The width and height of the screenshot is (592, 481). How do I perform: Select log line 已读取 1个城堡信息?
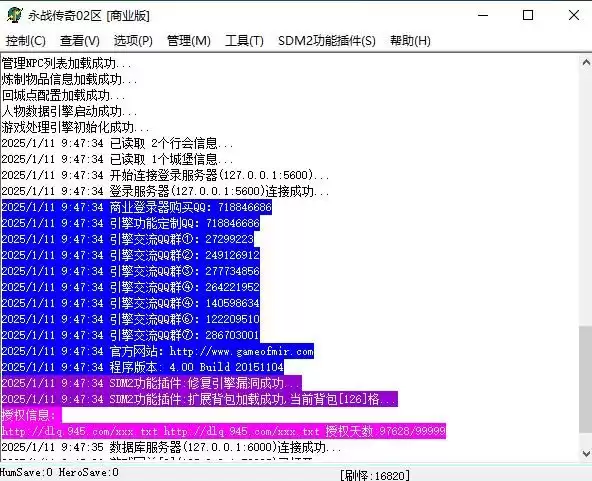coord(117,159)
